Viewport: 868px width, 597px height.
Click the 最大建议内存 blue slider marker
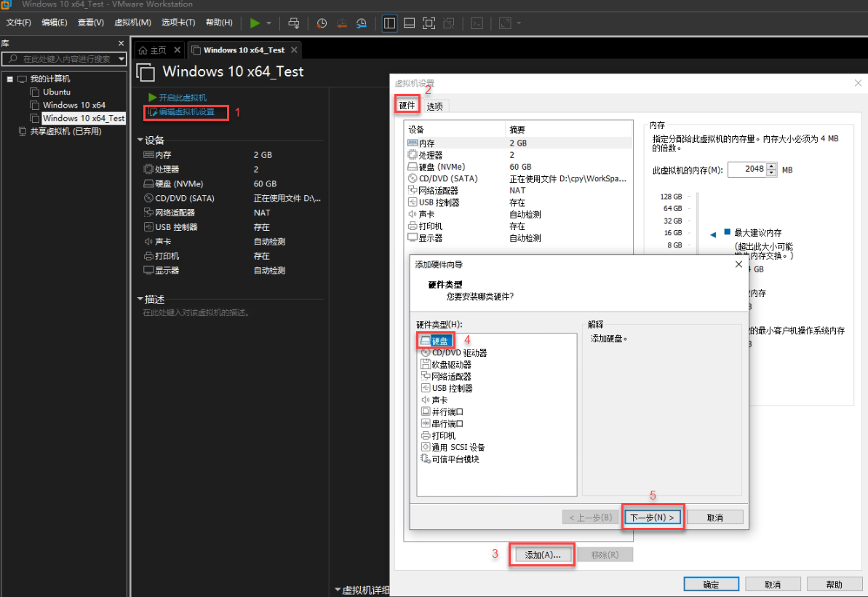713,234
